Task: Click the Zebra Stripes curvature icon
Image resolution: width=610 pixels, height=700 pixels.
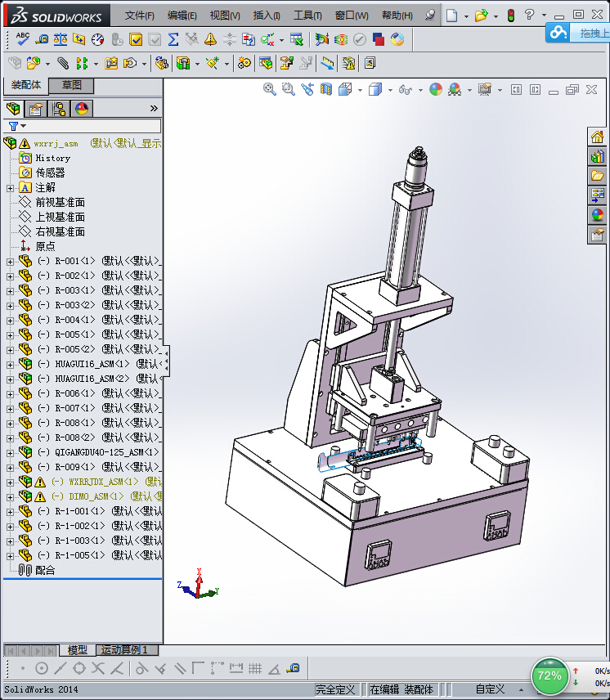Action: pos(341,39)
